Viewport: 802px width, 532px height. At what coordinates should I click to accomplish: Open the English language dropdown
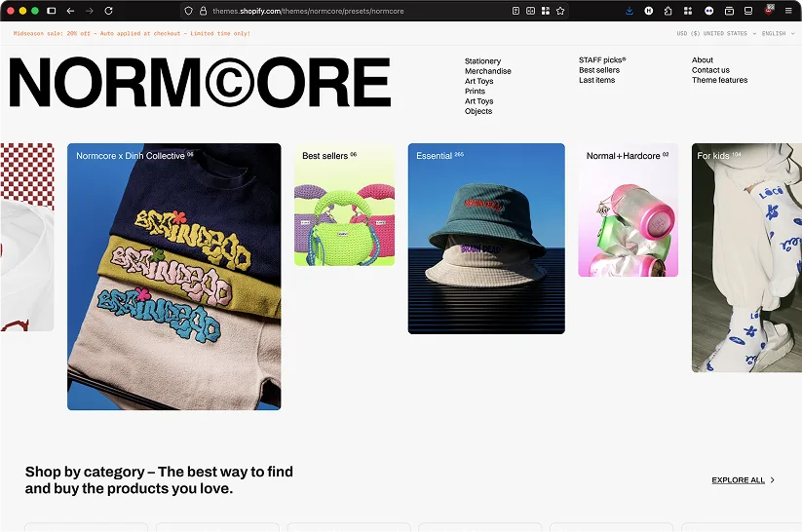click(x=778, y=33)
